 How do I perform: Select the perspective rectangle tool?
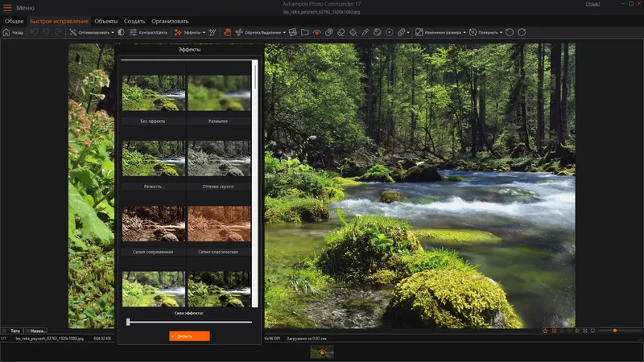[x=305, y=32]
